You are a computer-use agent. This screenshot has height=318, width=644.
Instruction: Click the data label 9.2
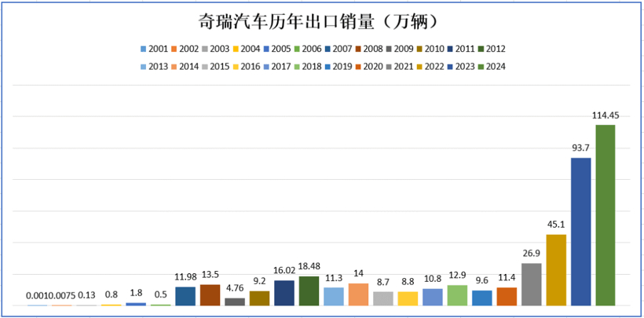pos(260,282)
